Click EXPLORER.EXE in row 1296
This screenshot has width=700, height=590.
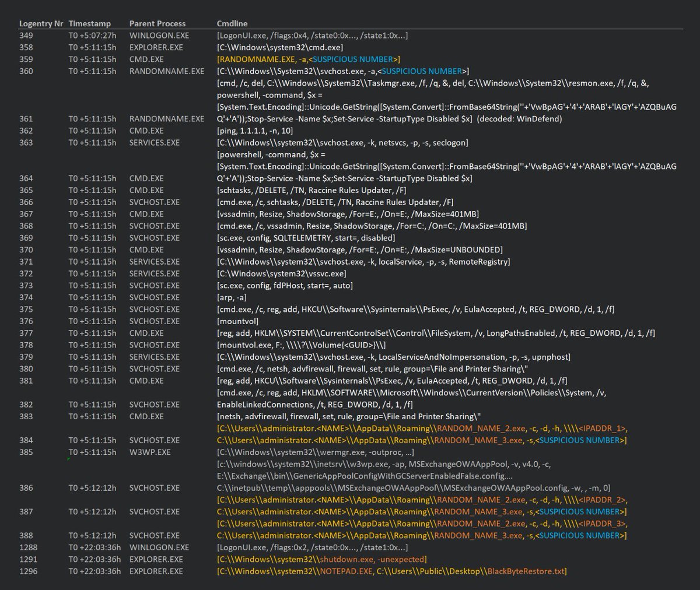tap(156, 572)
